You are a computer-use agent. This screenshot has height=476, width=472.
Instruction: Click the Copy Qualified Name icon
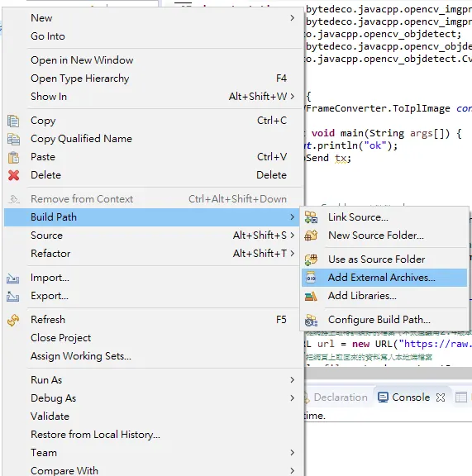click(13, 139)
